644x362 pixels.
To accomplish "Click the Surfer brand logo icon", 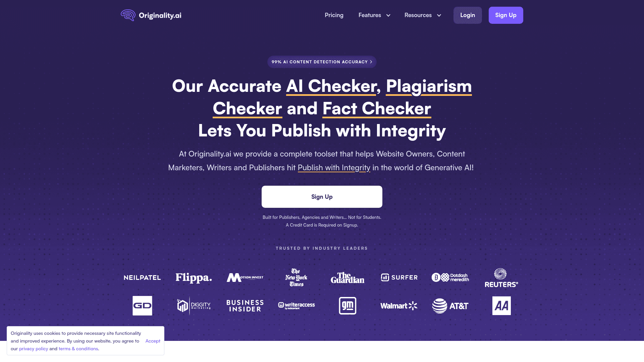I will click(385, 277).
